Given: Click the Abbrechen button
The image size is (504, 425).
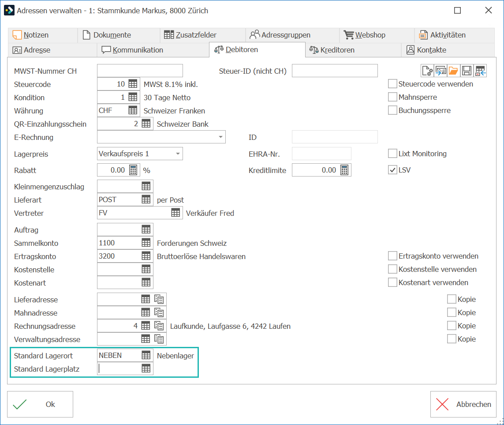Looking at the screenshot, I should click(x=463, y=404).
